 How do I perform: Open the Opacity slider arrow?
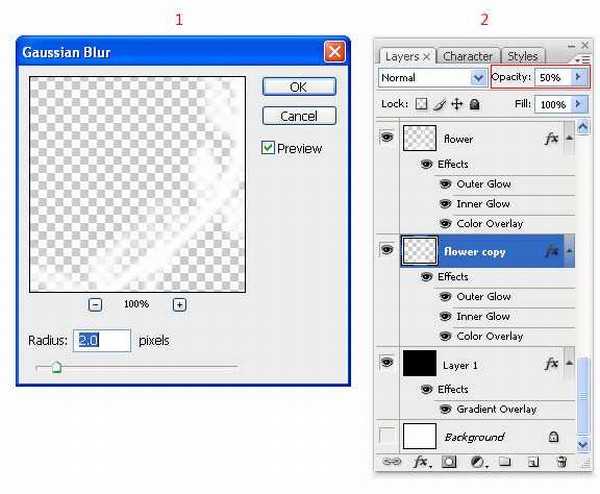coord(577,77)
